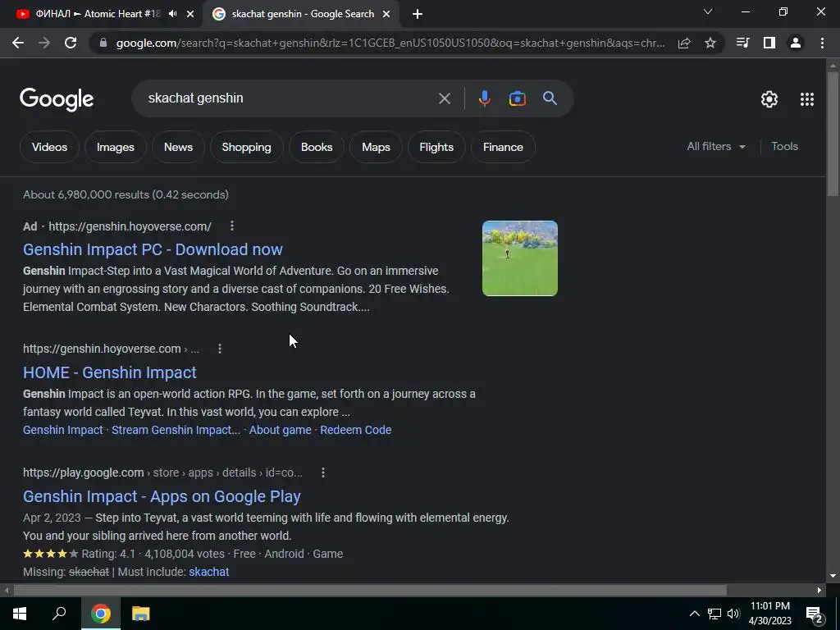Filter results by Finance
The height and width of the screenshot is (630, 840).
click(503, 147)
